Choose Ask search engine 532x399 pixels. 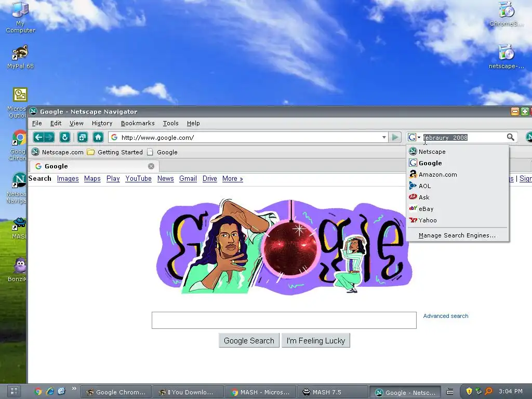tap(457, 197)
